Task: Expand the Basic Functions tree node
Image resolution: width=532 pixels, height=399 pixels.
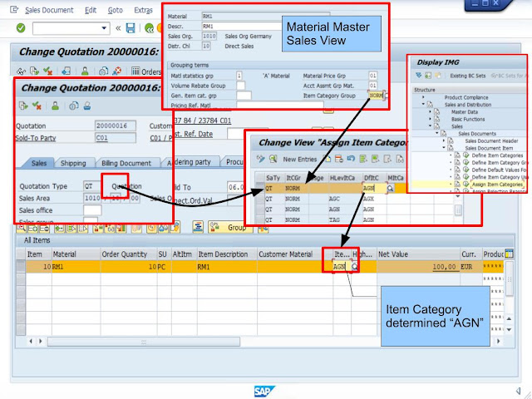Action: pos(430,119)
